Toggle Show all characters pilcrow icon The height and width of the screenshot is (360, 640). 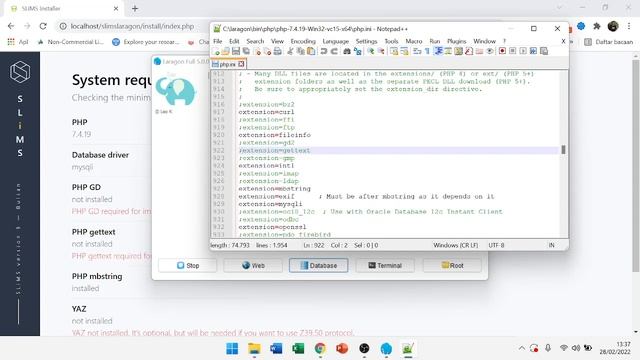pyautogui.click(x=427, y=51)
